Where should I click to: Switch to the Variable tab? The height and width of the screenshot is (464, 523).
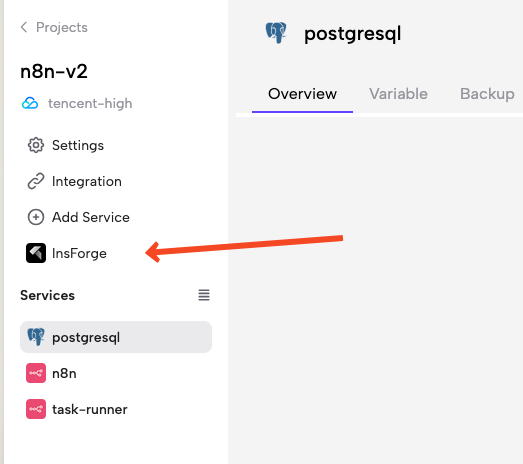pyautogui.click(x=398, y=94)
